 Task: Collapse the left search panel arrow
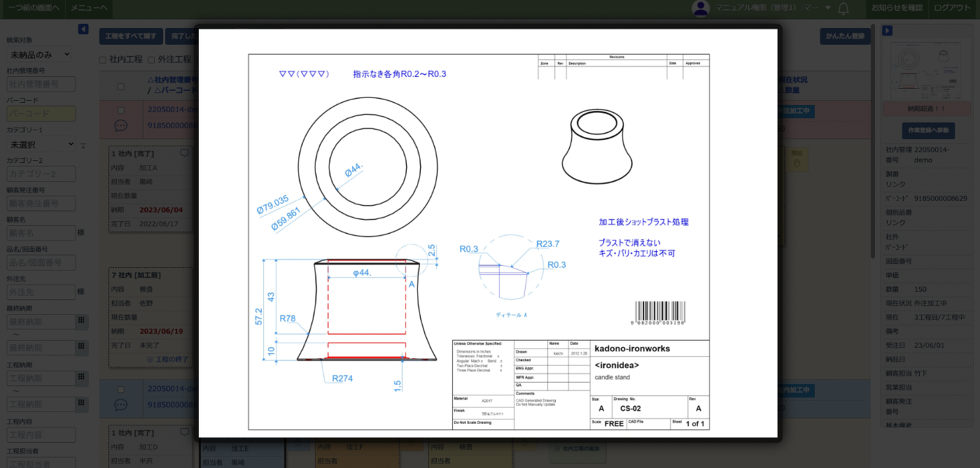click(x=83, y=29)
